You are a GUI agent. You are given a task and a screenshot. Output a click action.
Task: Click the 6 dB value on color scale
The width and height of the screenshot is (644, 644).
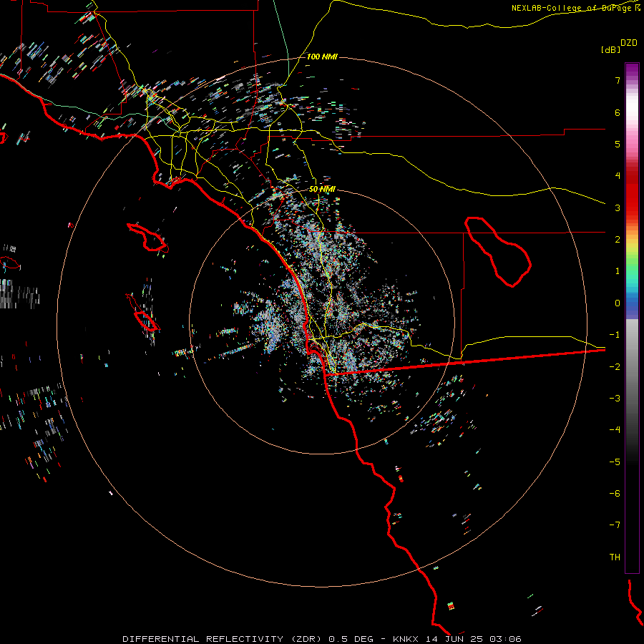[x=618, y=112]
